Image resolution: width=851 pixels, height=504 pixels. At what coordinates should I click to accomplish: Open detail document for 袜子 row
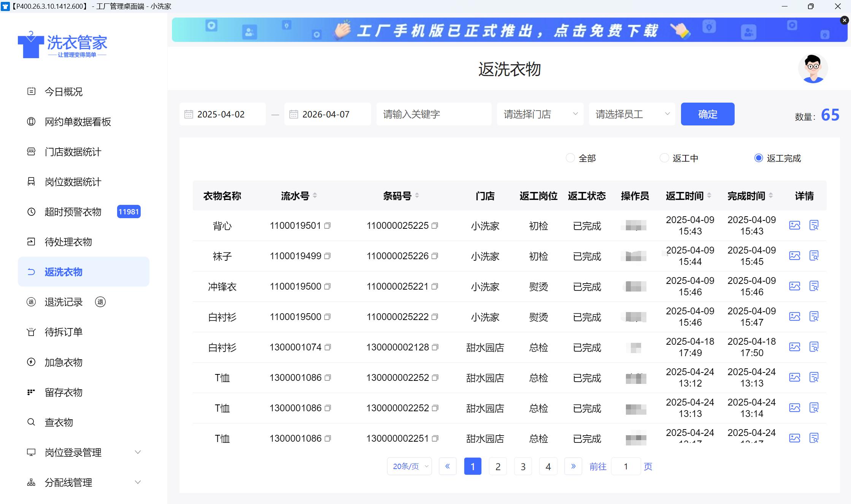(x=814, y=256)
